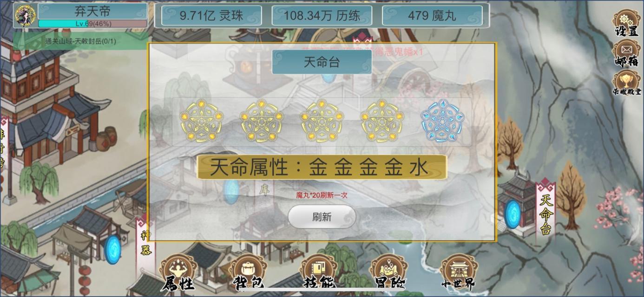Open the 背包 backpack icon
The image size is (644, 297).
coord(249,273)
